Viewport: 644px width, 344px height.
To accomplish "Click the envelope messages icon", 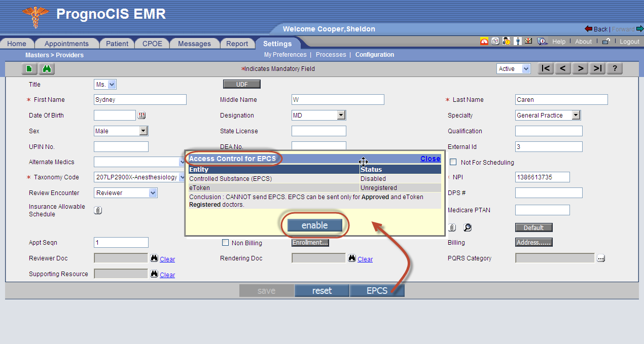I will coord(528,41).
